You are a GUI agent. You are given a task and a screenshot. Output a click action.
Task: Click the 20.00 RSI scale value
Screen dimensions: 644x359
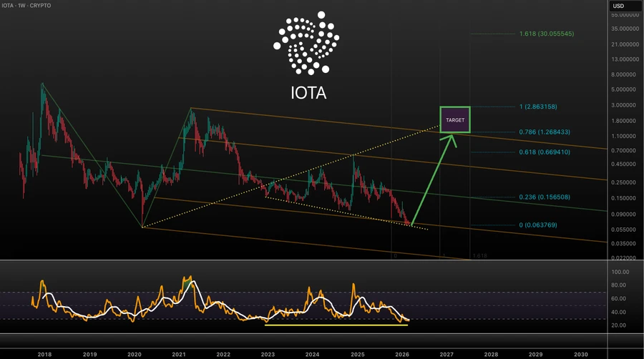pos(619,325)
